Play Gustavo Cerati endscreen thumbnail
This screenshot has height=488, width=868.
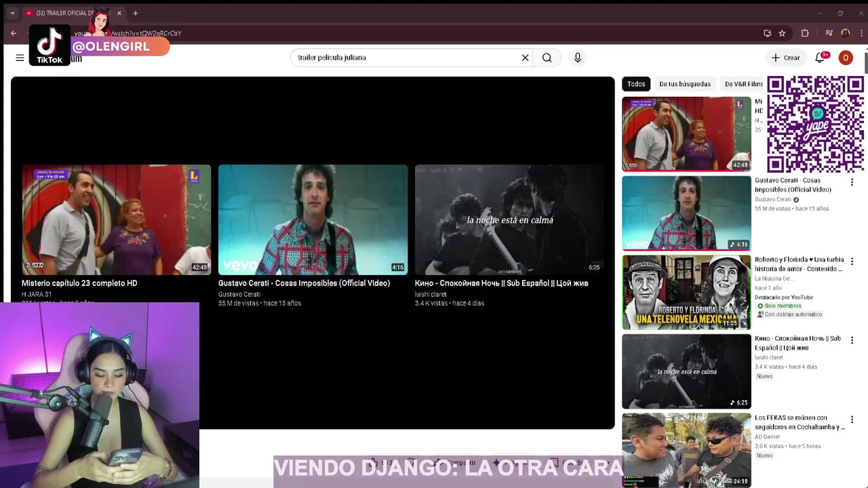click(313, 220)
